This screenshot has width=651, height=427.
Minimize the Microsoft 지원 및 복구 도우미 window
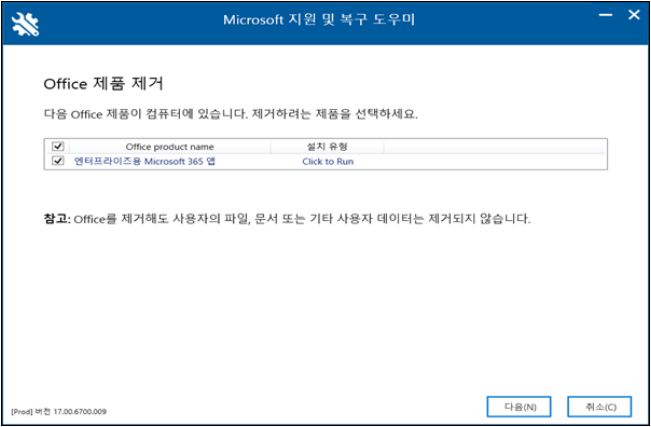[606, 15]
